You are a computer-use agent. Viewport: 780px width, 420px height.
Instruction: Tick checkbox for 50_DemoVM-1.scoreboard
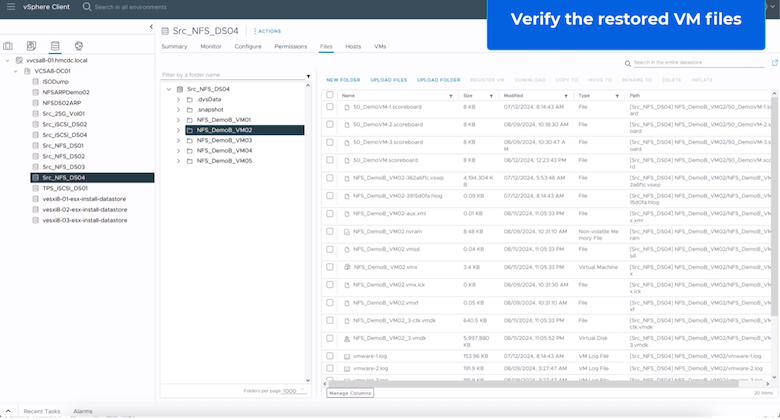pos(330,109)
